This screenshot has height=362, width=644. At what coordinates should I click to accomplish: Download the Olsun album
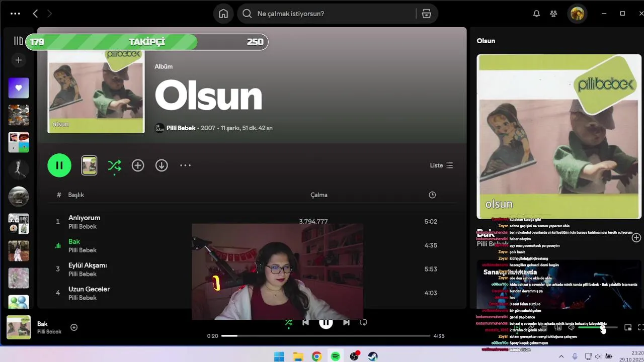tap(162, 165)
